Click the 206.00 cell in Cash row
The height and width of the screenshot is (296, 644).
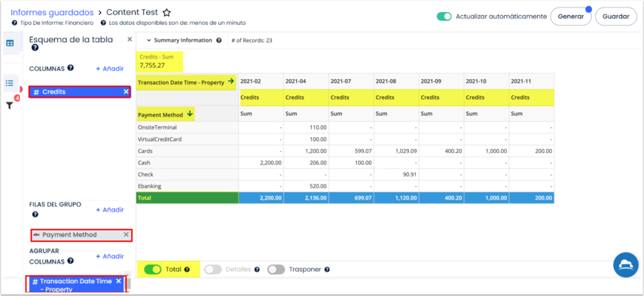307,163
